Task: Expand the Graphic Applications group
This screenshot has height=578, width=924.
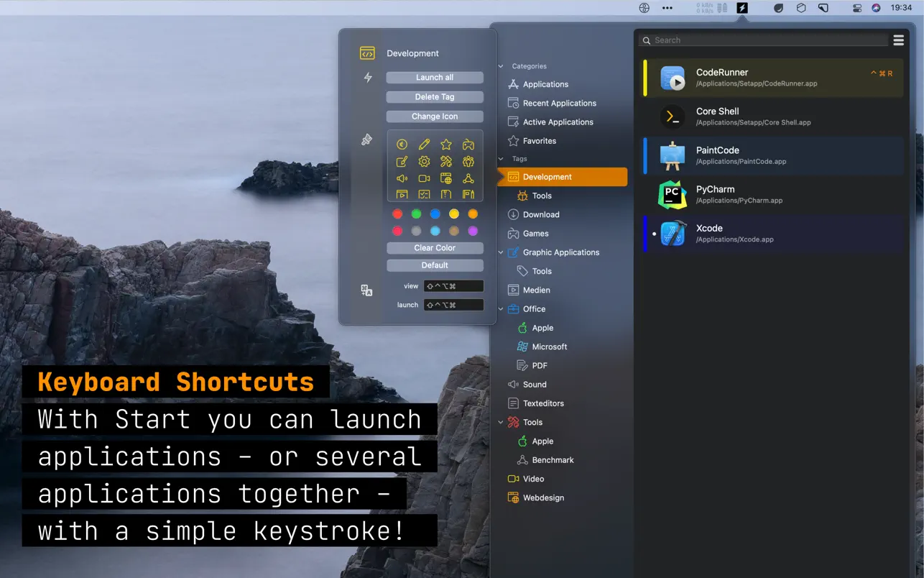Action: pos(500,252)
